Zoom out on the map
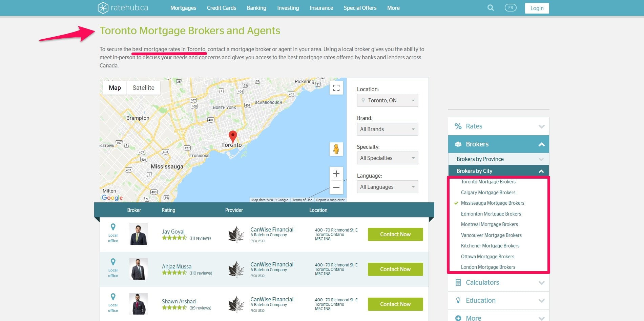Screen dimensions: 644x321 pos(336,187)
